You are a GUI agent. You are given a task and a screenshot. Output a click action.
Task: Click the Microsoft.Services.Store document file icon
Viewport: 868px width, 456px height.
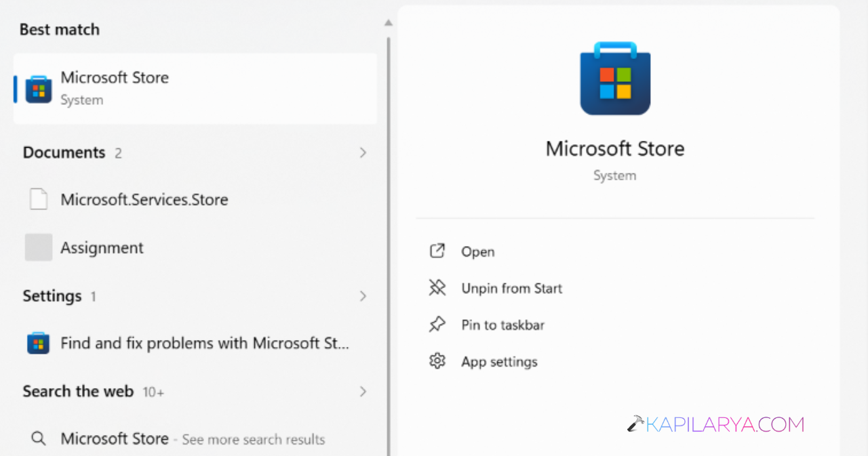(x=39, y=199)
